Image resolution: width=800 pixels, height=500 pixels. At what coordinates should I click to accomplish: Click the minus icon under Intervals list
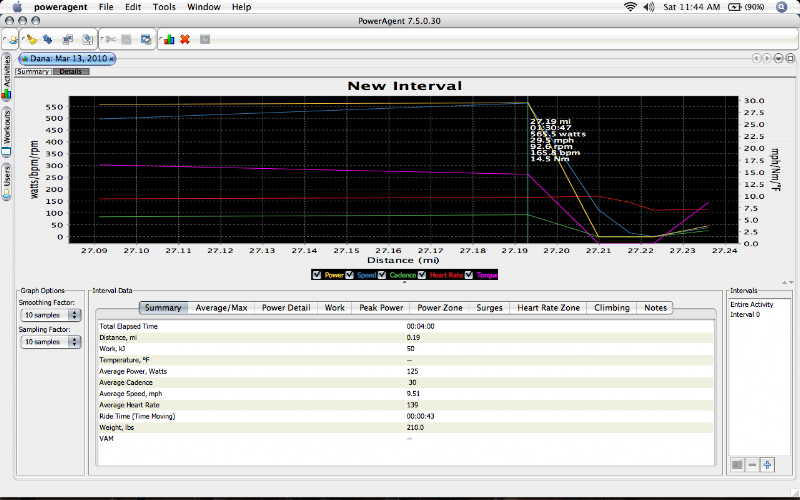coord(752,464)
